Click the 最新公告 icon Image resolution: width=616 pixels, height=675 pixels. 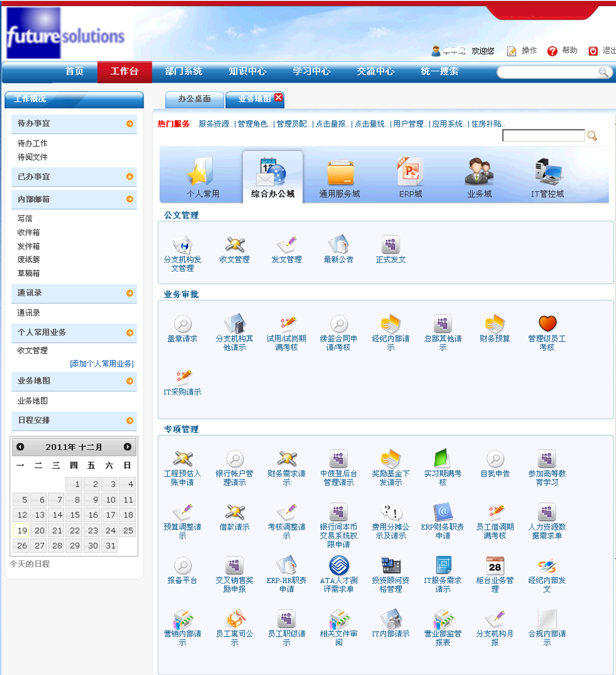click(338, 245)
